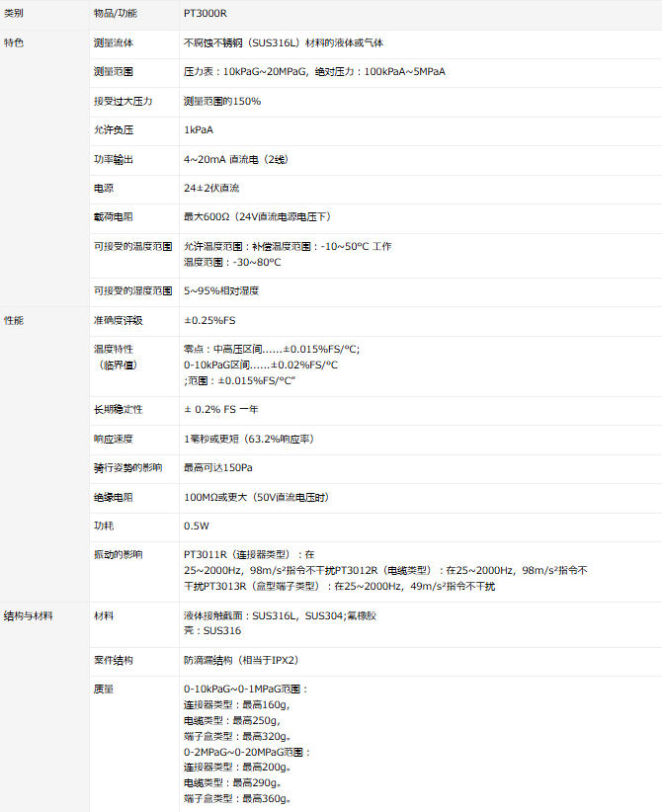Click the '电缆类型：最高290g' line
This screenshot has width=662, height=812.
click(232, 783)
